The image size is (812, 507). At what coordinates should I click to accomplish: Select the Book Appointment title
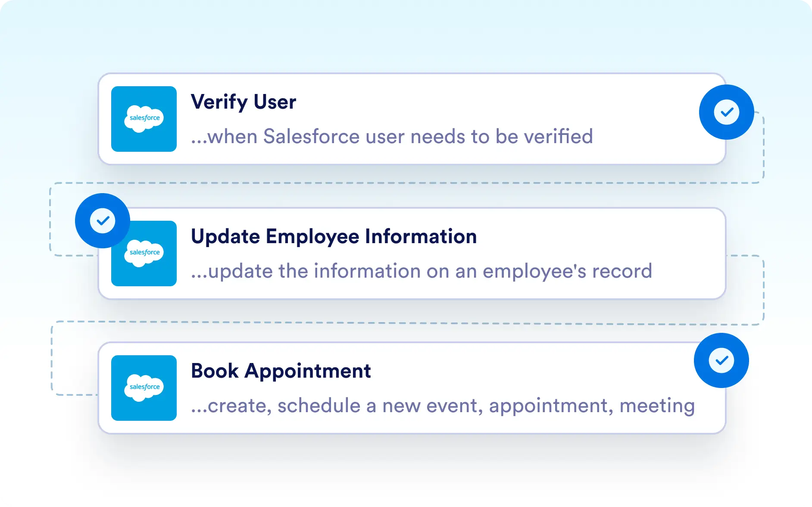point(281,371)
